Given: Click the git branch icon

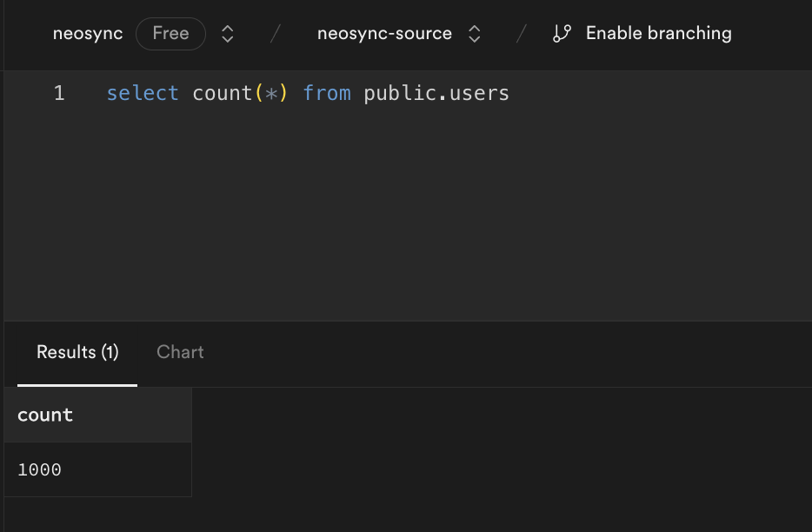Looking at the screenshot, I should 562,34.
